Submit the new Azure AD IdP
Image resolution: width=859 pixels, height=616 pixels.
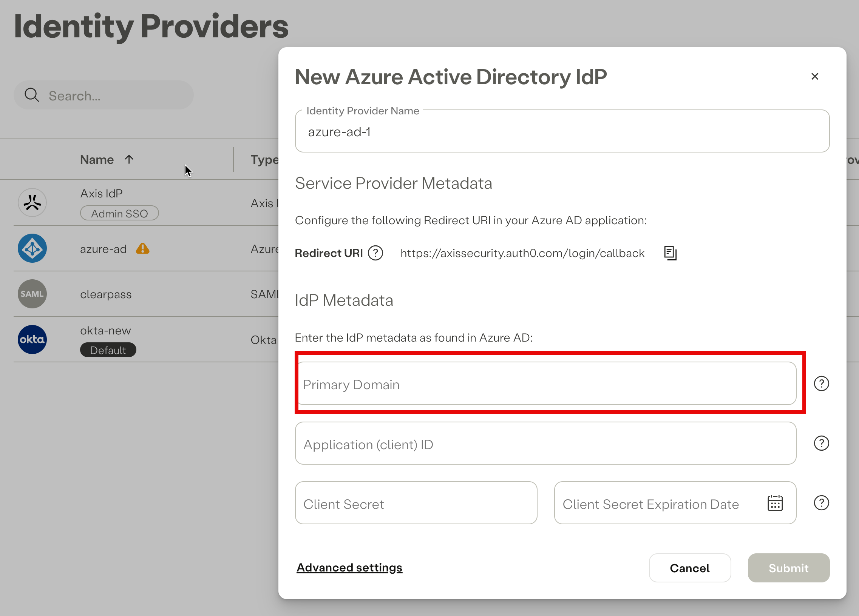[789, 568]
